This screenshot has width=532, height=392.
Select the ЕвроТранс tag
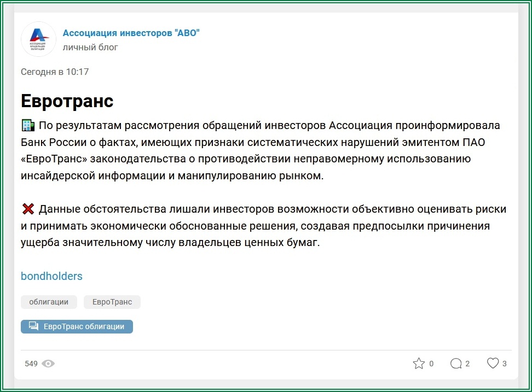coord(112,302)
